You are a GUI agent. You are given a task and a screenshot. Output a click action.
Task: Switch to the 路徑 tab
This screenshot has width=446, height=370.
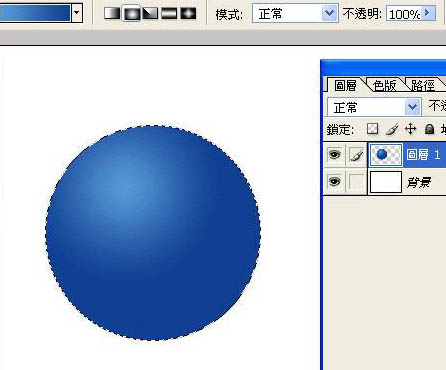coord(423,85)
